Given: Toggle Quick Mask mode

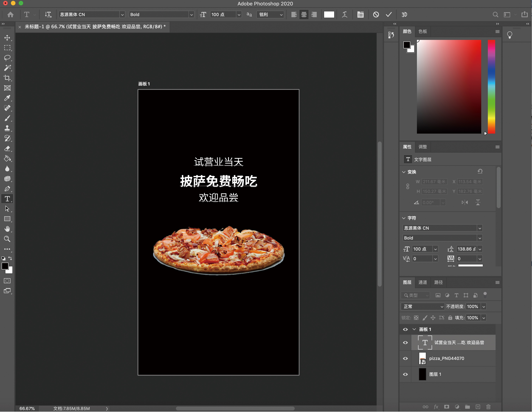Looking at the screenshot, I should click(x=7, y=281).
